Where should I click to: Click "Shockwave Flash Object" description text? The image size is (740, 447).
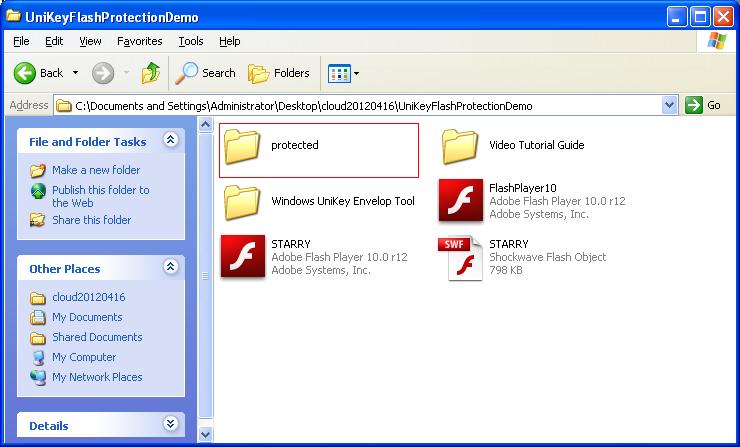click(547, 257)
